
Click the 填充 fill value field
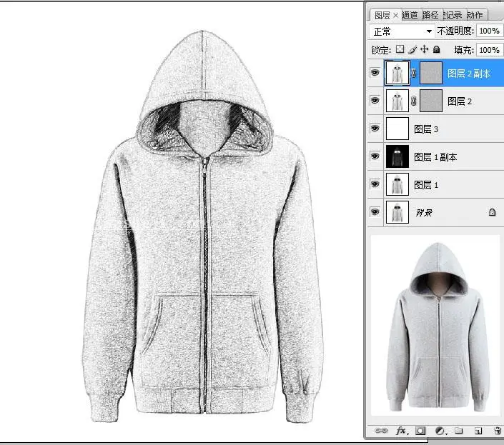(x=489, y=50)
